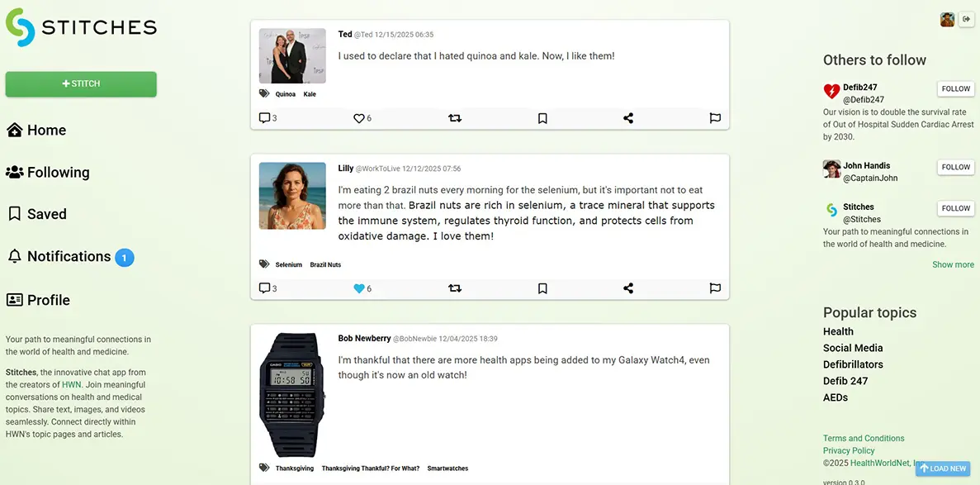Share Lilly's Brazil nuts post
This screenshot has width=980, height=485.
[628, 288]
